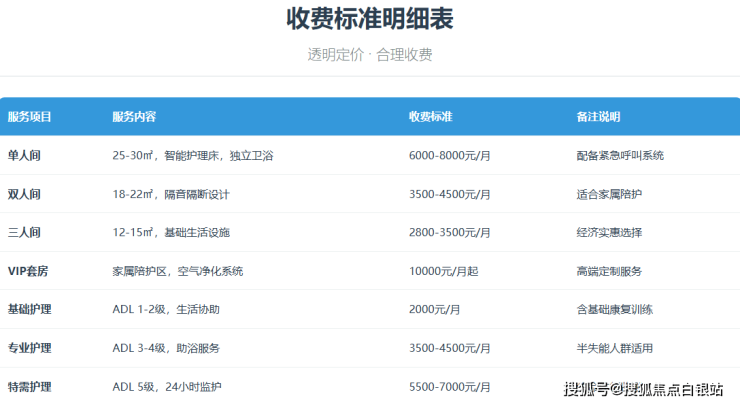Click the 基础护理 row label
The image size is (740, 405).
(30, 309)
